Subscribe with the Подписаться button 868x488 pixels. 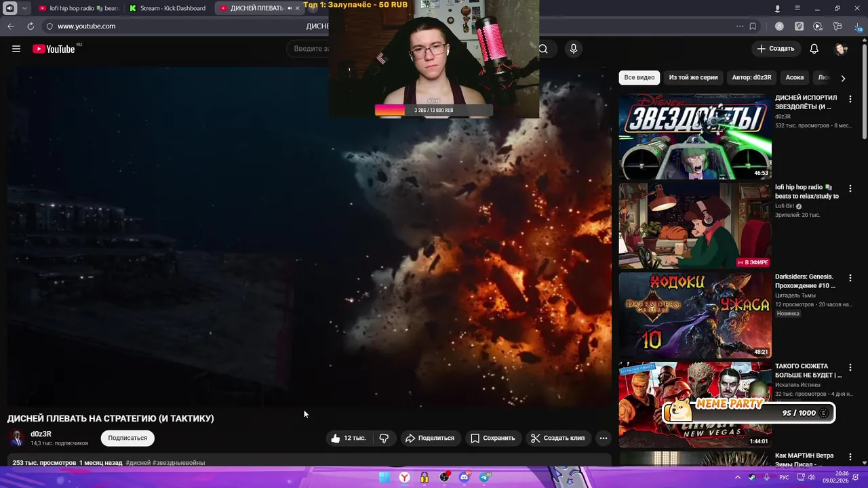tap(127, 438)
